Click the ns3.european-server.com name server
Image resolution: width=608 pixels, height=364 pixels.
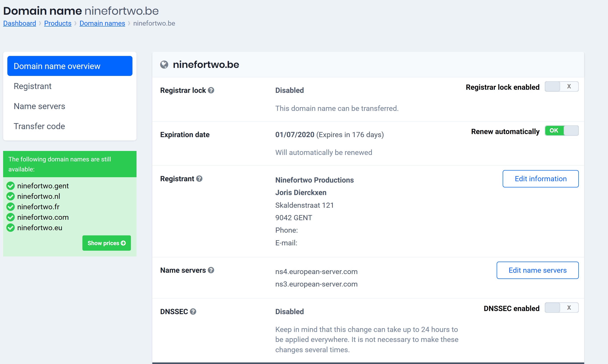[316, 284]
